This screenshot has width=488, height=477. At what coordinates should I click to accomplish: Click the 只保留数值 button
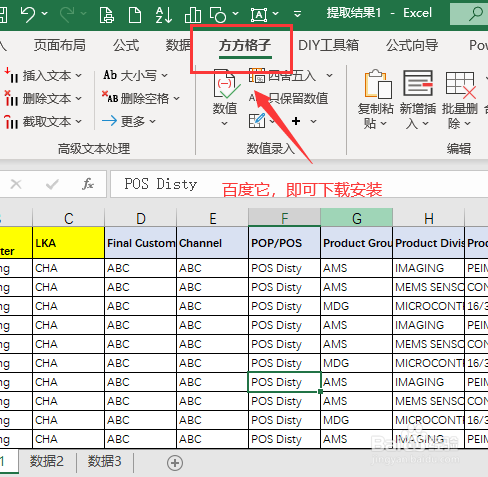click(289, 99)
